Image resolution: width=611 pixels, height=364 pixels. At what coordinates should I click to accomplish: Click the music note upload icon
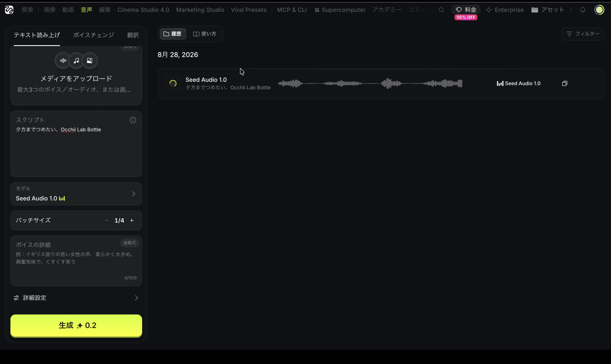[x=76, y=60]
